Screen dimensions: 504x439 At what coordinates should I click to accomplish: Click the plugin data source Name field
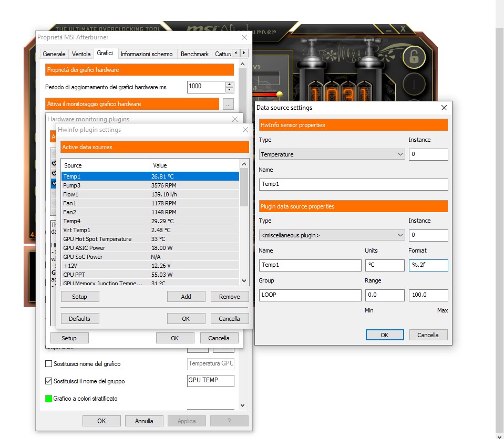(310, 265)
